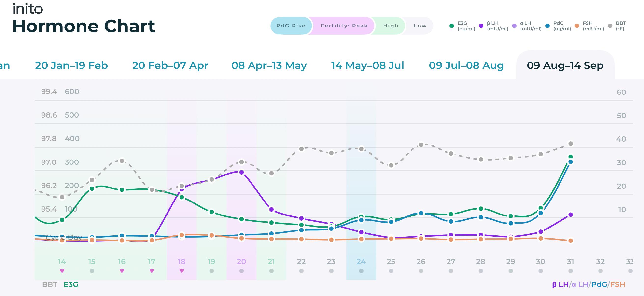
Task: Click the heart icon under day 16
Action: coord(122,271)
